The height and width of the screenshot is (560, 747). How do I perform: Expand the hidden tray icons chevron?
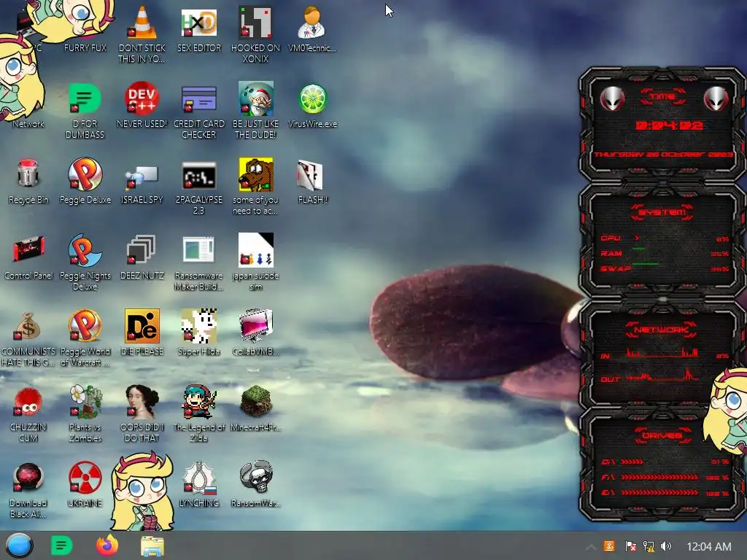click(x=591, y=547)
